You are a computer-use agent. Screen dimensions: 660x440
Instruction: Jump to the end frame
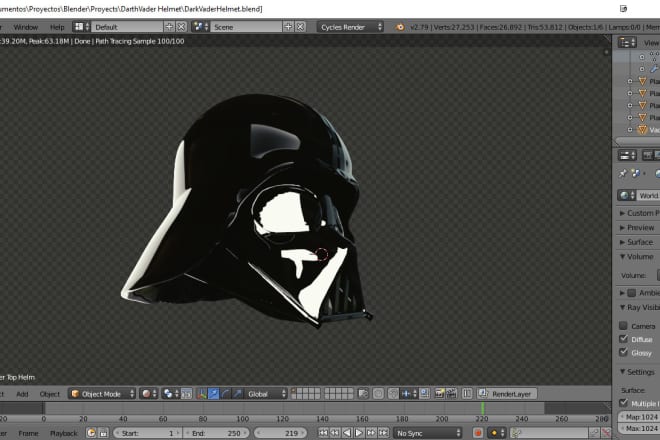(383, 433)
